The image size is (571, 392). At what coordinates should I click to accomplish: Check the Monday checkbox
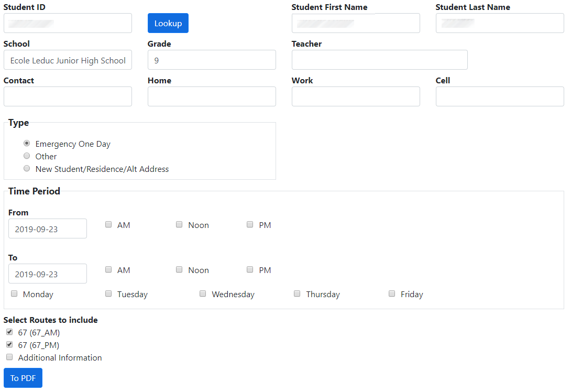(14, 293)
